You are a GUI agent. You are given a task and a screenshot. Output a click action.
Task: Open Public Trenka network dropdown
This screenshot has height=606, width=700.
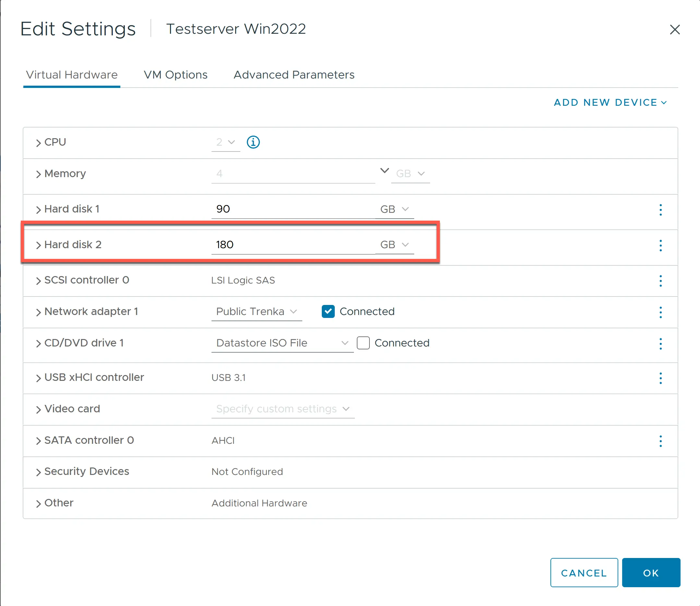256,311
